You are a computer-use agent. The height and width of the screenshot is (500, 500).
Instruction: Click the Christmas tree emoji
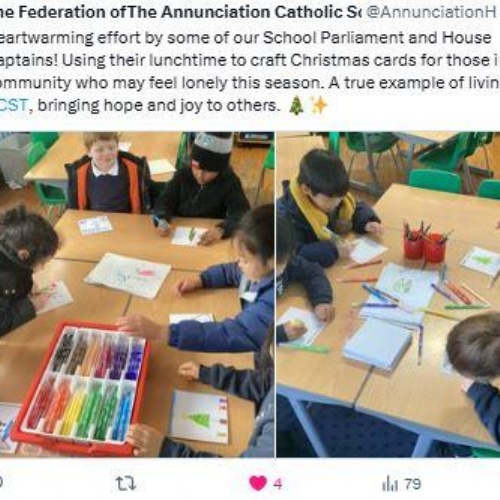[296, 106]
